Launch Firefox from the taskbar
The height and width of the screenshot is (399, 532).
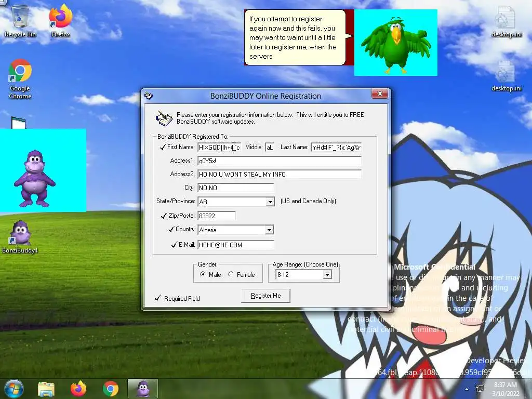78,389
